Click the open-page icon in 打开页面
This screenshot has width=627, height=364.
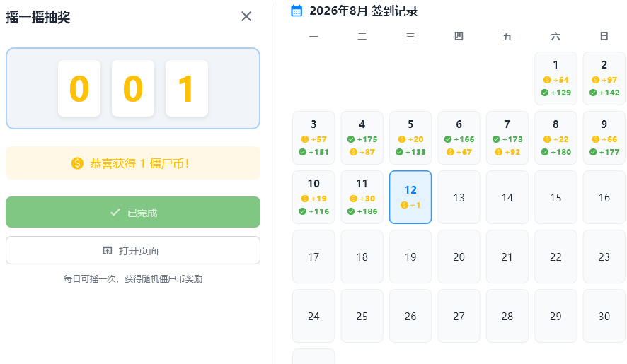(107, 250)
